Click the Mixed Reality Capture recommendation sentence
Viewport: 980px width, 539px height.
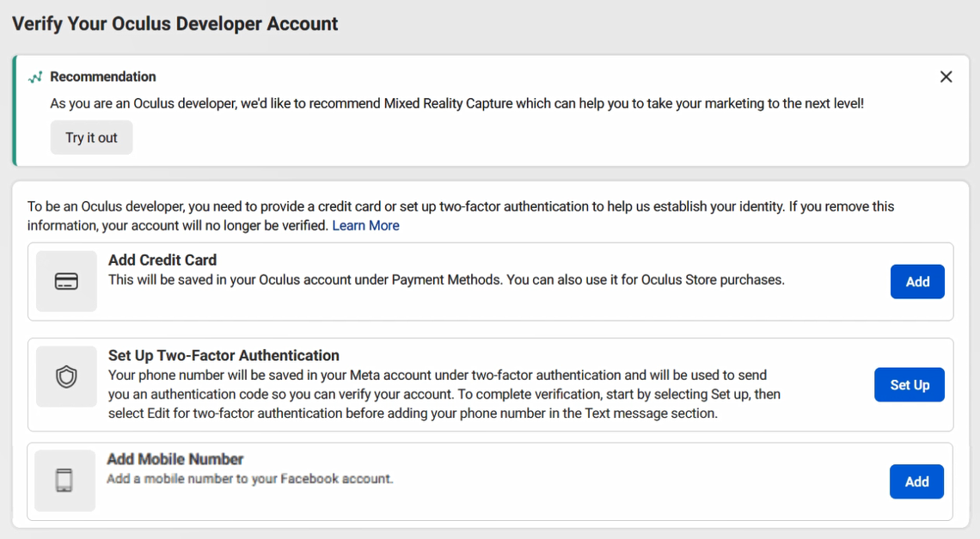point(456,103)
